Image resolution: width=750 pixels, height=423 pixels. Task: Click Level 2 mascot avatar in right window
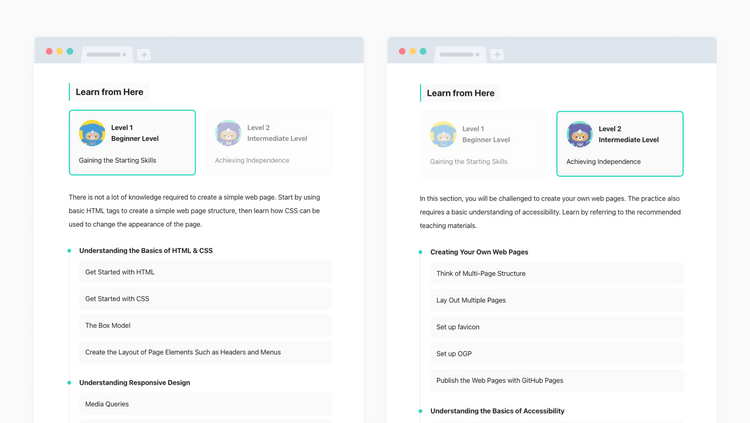click(x=579, y=134)
